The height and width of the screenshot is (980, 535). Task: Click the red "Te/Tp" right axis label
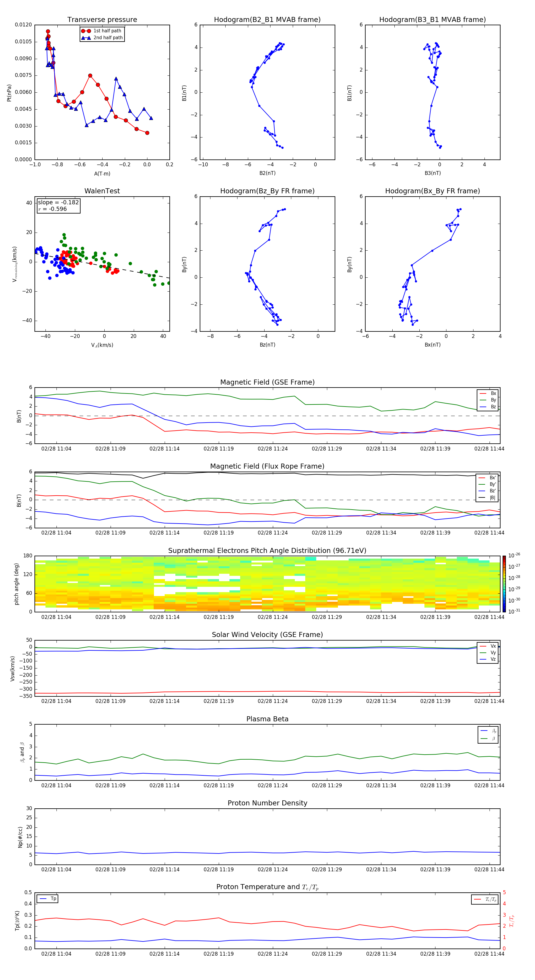[x=512, y=921]
